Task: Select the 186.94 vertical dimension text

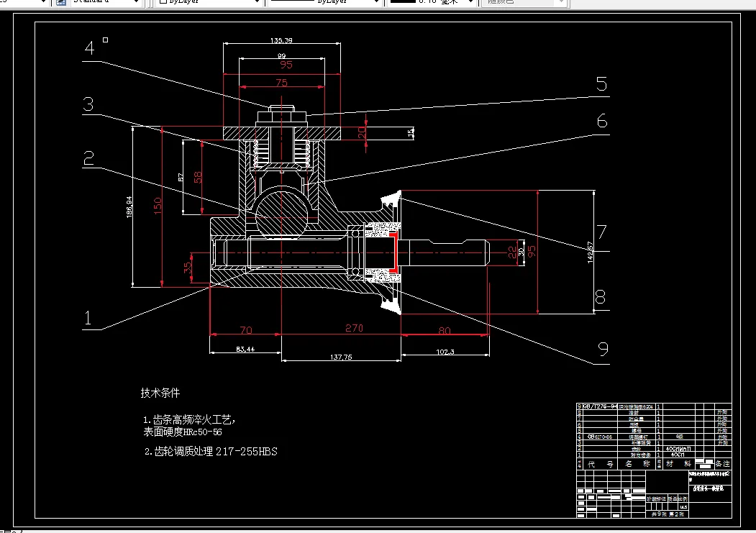Action: click(x=129, y=206)
